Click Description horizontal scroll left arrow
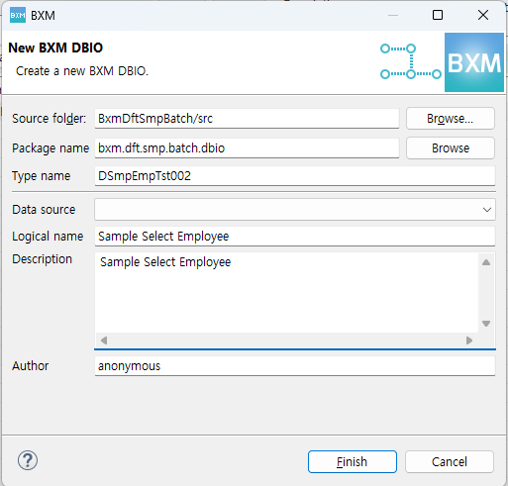The image size is (508, 486). point(104,340)
